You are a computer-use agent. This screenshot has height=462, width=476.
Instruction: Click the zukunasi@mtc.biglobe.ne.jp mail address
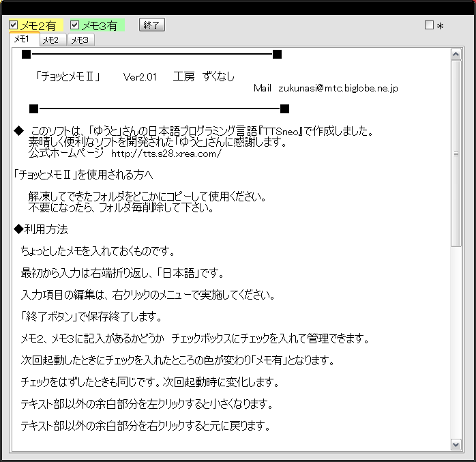(338, 88)
